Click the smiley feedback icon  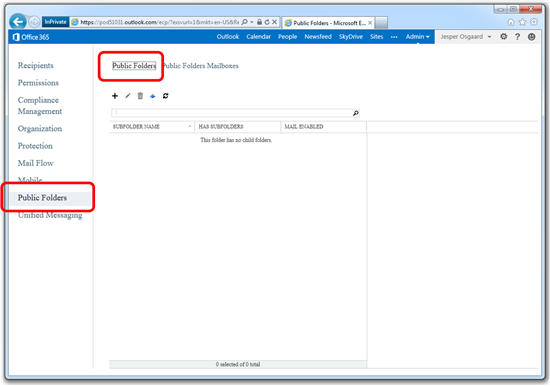point(531,36)
